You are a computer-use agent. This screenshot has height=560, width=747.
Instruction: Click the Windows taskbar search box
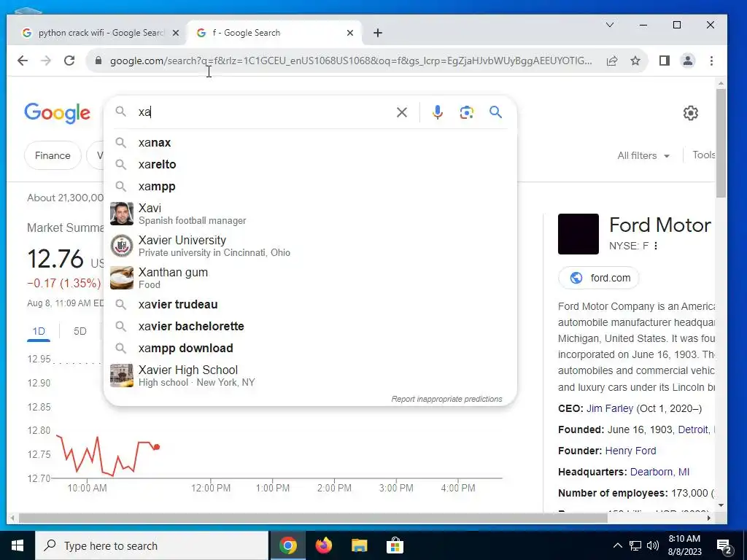tap(152, 545)
